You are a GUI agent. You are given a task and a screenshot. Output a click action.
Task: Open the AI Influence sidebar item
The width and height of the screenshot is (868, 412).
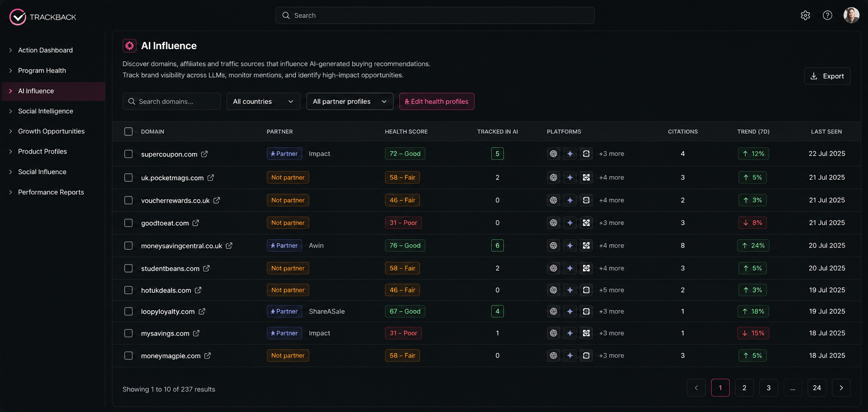[53, 91]
